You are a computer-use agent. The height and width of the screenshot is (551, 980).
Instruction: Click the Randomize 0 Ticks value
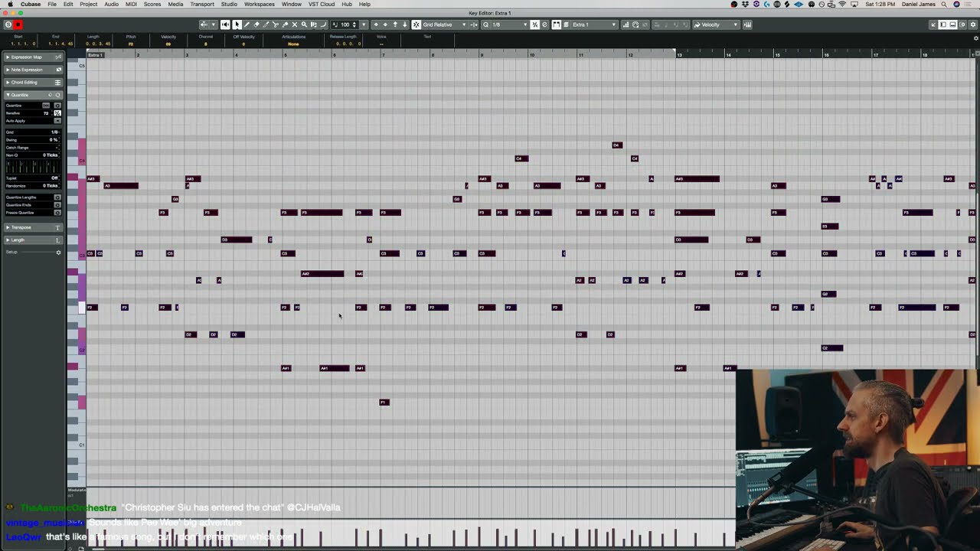click(51, 186)
